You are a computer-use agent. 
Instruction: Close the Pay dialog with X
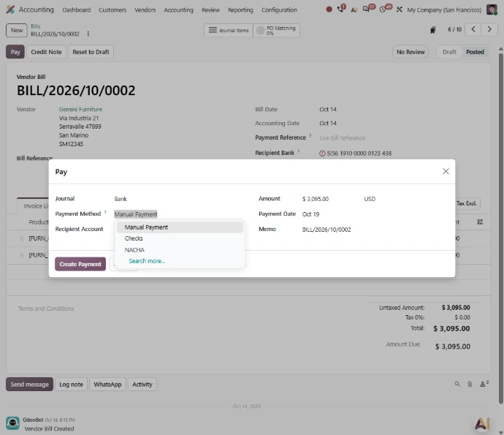pyautogui.click(x=446, y=171)
